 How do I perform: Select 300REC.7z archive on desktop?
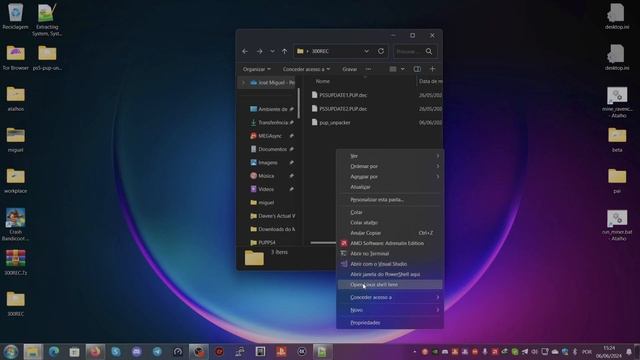coord(16,262)
